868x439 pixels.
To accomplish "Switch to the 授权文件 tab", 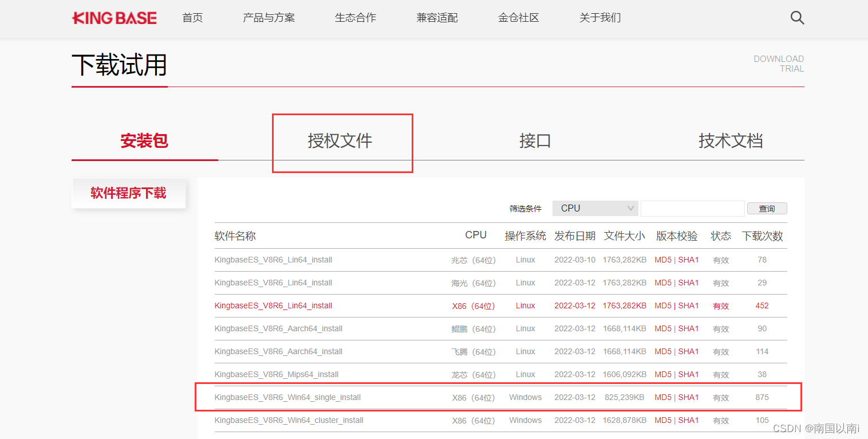I will click(x=340, y=140).
